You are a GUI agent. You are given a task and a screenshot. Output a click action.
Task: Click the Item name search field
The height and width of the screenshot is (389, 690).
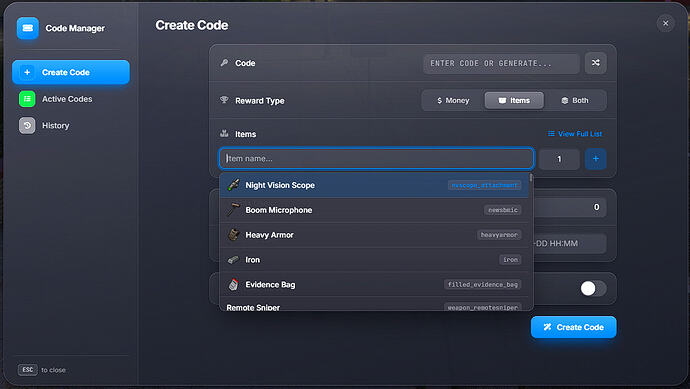pyautogui.click(x=376, y=158)
